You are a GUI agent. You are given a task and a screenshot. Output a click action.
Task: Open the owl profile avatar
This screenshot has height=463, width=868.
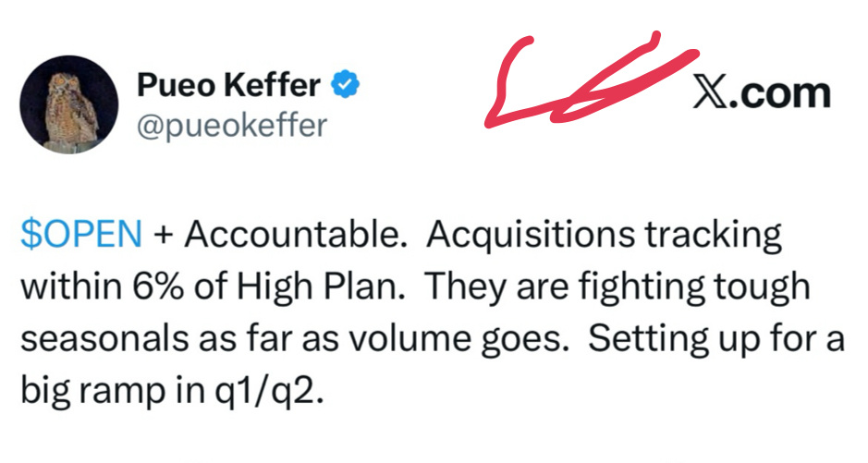(69, 104)
